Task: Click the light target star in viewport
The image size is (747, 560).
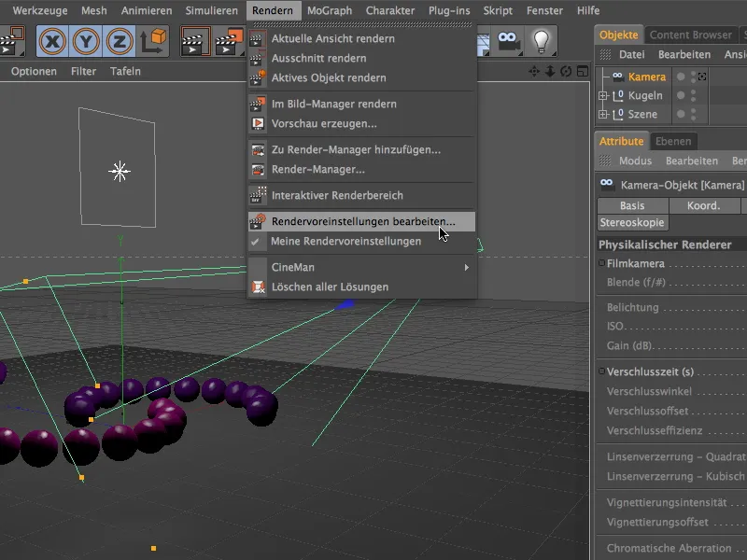Action: pyautogui.click(x=120, y=172)
